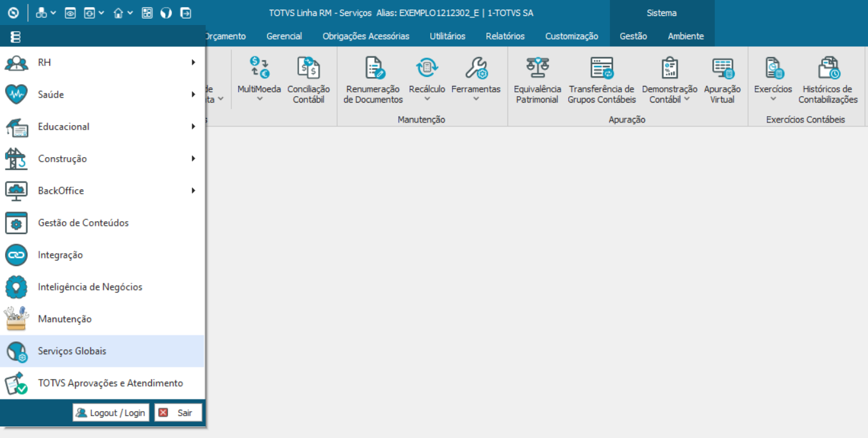Open Conciliação Contábil tool
Viewport: 868px width, 438px height.
coord(309,80)
